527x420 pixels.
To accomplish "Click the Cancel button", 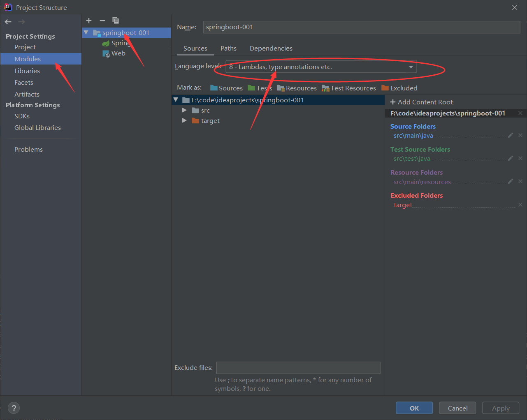I will (457, 408).
